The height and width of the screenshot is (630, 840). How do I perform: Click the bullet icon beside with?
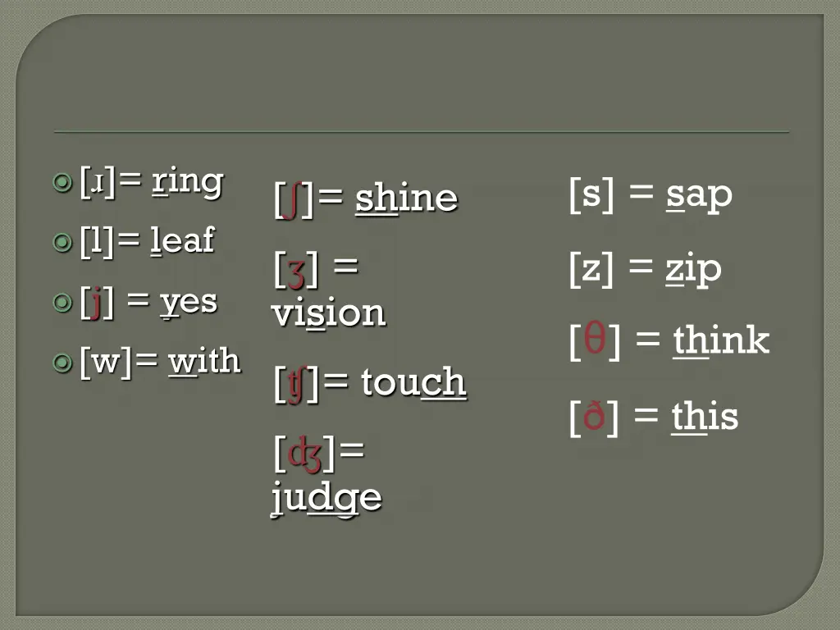tap(62, 363)
